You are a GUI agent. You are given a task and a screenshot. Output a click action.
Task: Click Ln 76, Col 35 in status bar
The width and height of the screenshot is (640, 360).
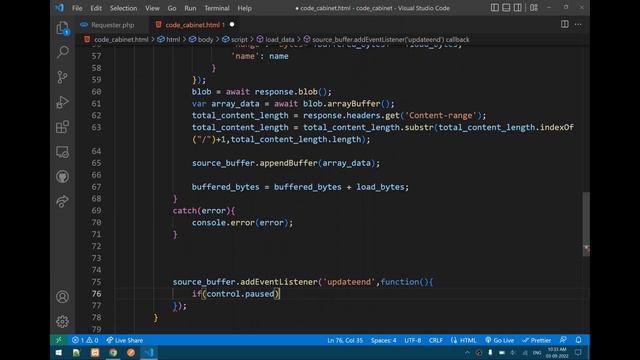(x=345, y=340)
